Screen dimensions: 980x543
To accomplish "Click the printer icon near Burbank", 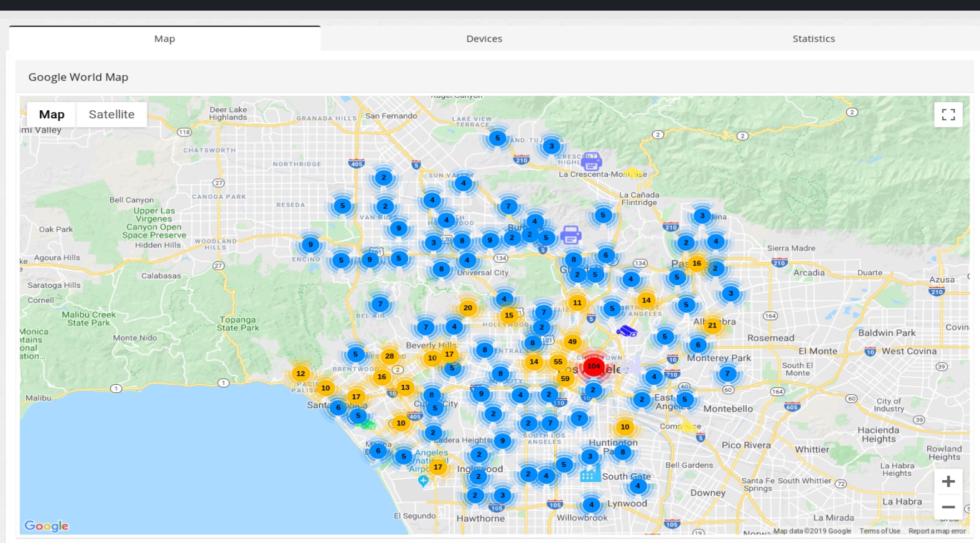I will tap(571, 235).
